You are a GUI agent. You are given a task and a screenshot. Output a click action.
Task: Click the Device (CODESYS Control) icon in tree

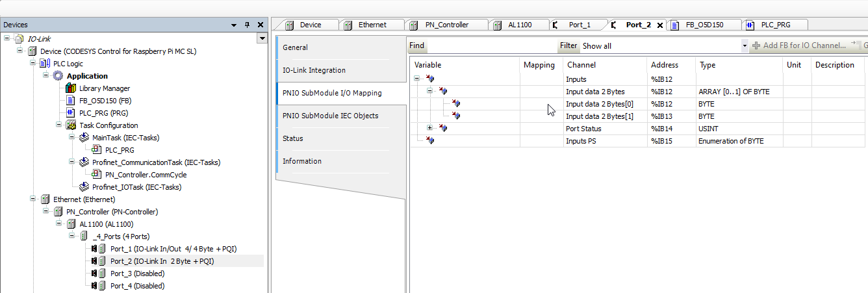click(32, 51)
